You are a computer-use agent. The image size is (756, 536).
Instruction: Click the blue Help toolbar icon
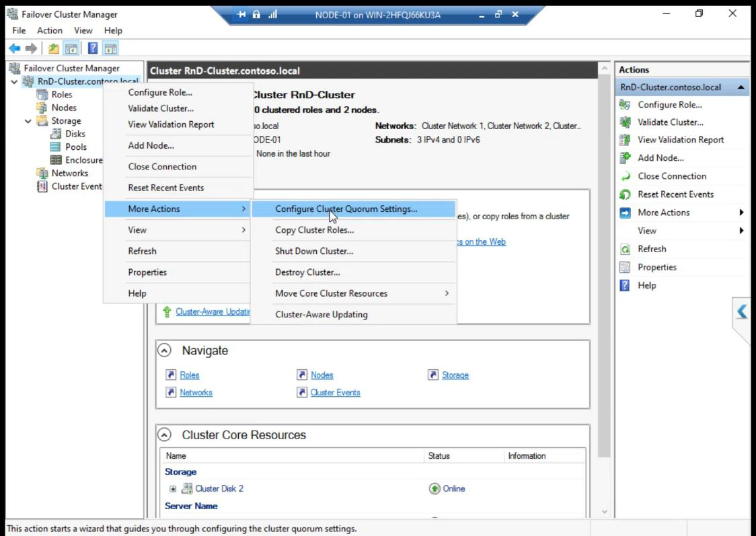[x=93, y=48]
